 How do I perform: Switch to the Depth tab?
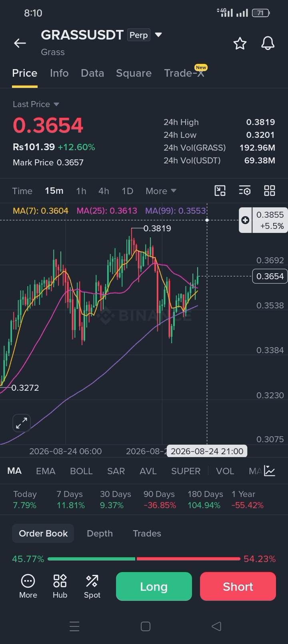(100, 533)
